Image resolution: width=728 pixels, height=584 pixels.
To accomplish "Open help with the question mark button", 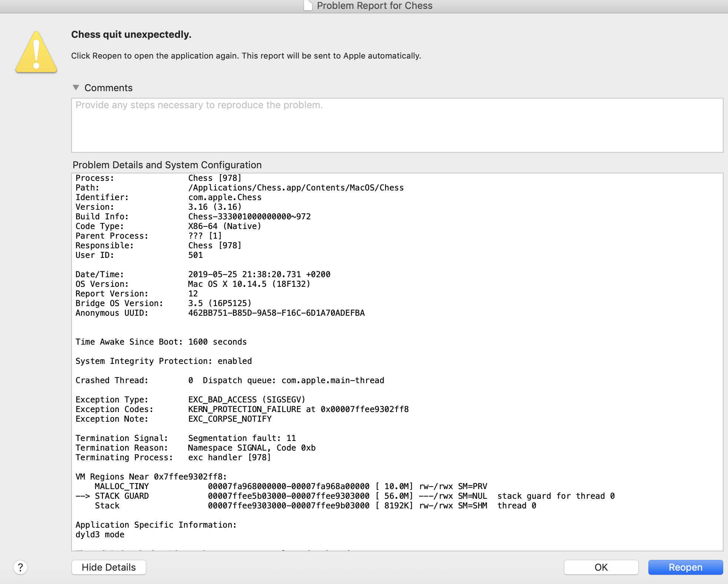I will (x=20, y=567).
